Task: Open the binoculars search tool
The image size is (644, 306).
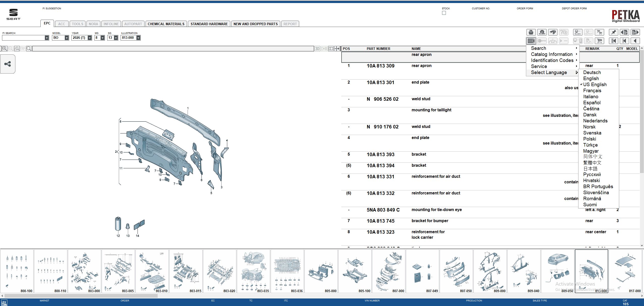Action: tap(553, 32)
